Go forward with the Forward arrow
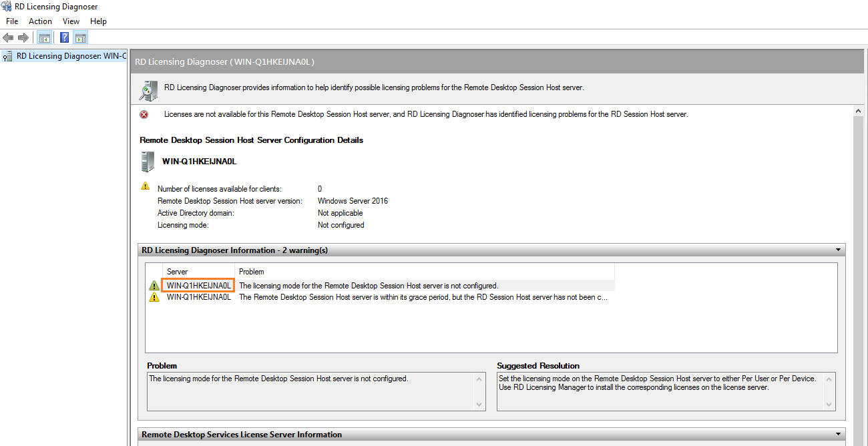The image size is (868, 446). click(x=23, y=37)
